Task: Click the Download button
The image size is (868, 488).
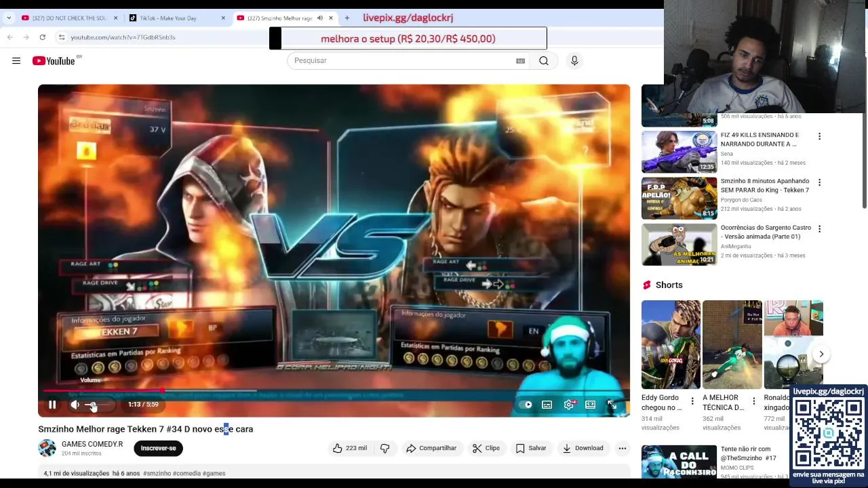Action: click(x=583, y=448)
